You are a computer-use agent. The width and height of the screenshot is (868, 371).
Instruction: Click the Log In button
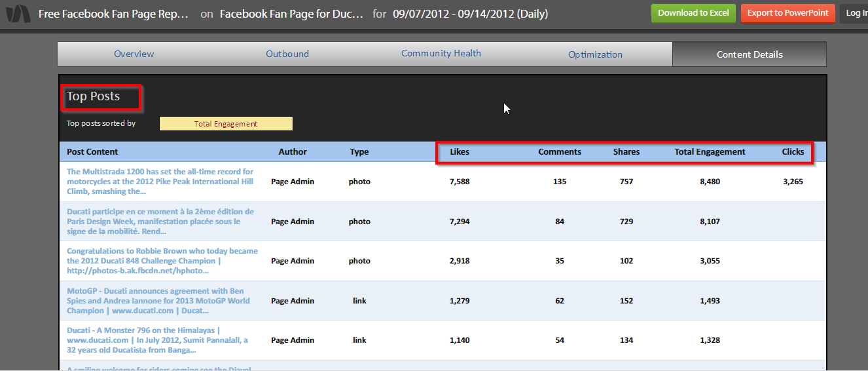pyautogui.click(x=854, y=13)
